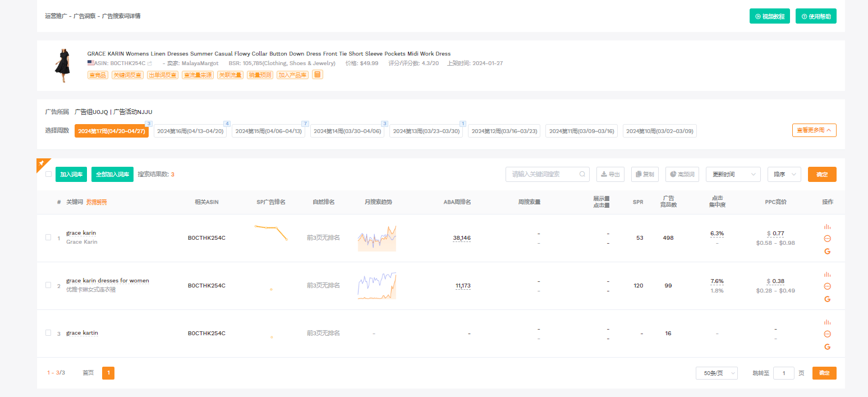Open bar chart icon for grace karin row
The height and width of the screenshot is (397, 868).
pos(827,227)
